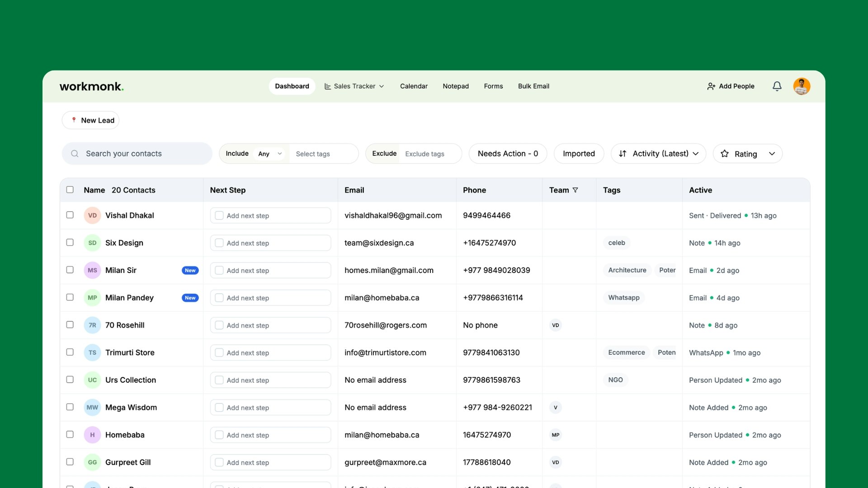Click the Imported filter button

pos(579,154)
